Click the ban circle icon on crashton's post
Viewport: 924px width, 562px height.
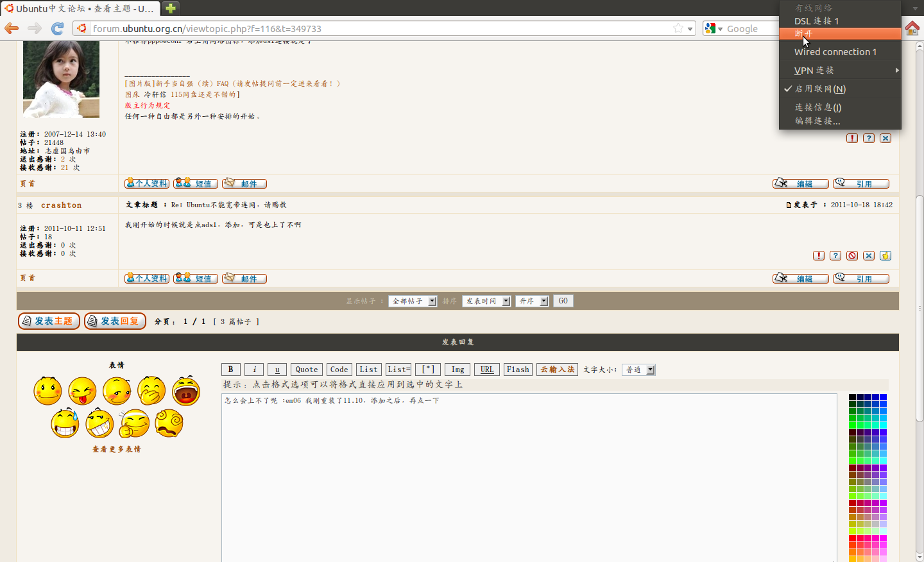[852, 256]
